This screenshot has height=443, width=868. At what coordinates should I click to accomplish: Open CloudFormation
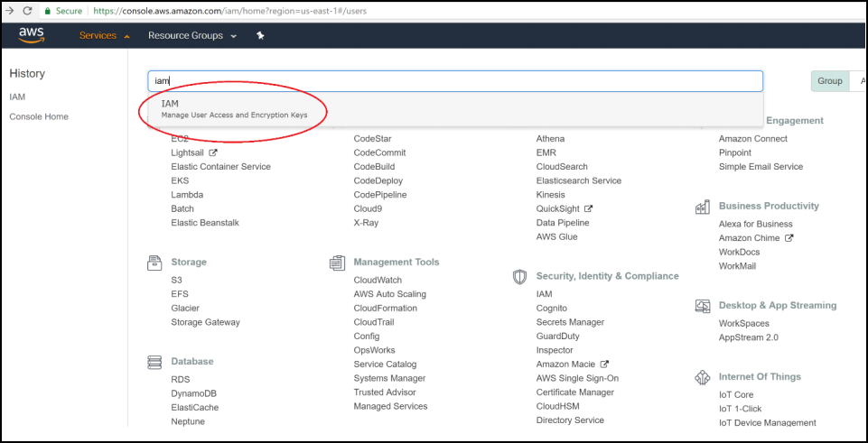pos(386,308)
